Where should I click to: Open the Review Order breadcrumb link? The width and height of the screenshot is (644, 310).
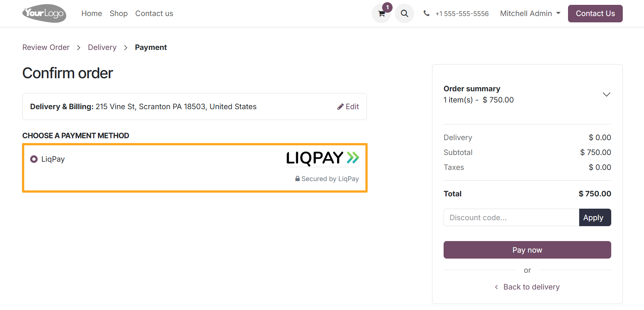46,47
